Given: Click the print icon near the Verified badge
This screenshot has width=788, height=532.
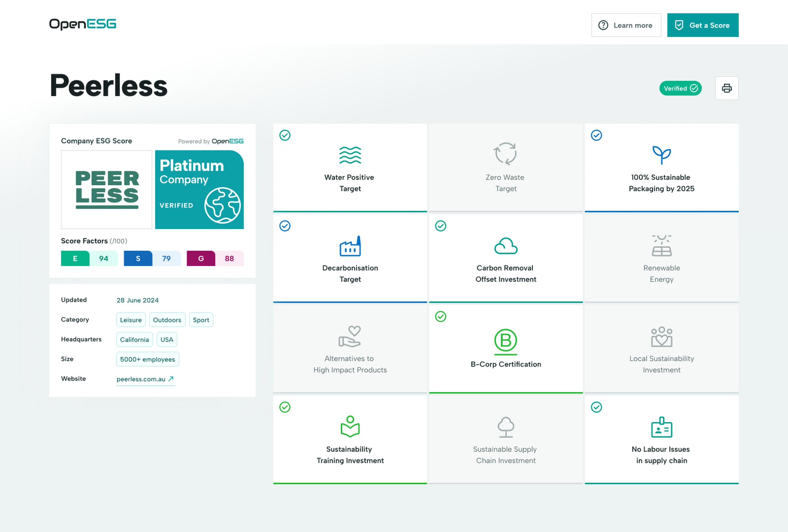Looking at the screenshot, I should (x=727, y=88).
